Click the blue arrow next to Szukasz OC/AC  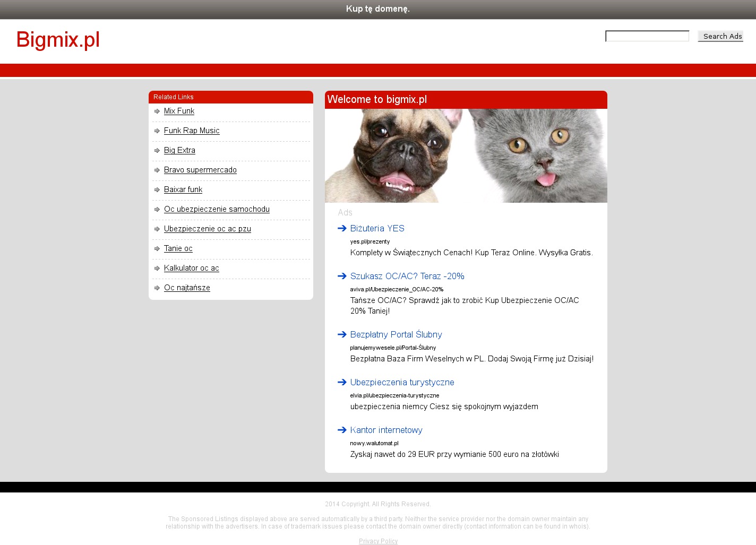click(342, 276)
